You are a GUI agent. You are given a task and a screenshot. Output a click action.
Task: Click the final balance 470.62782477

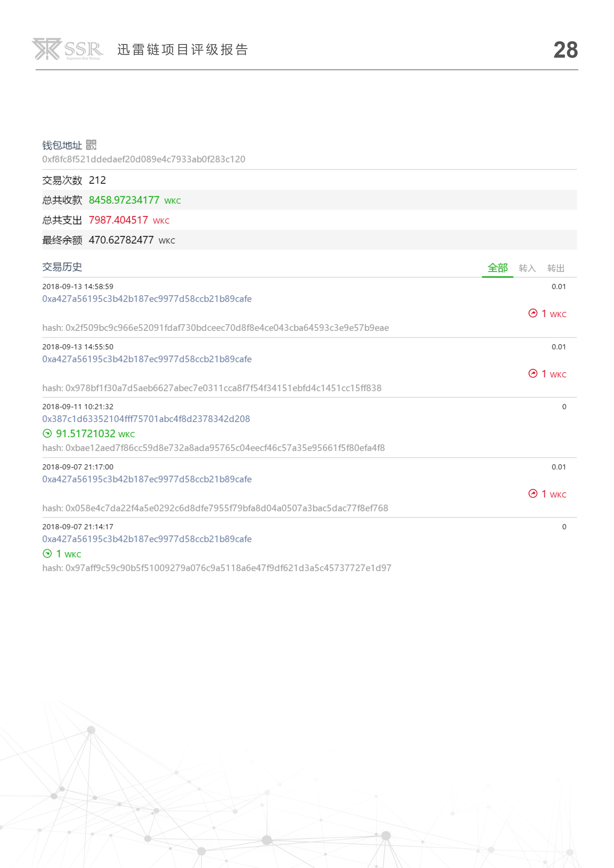(121, 240)
